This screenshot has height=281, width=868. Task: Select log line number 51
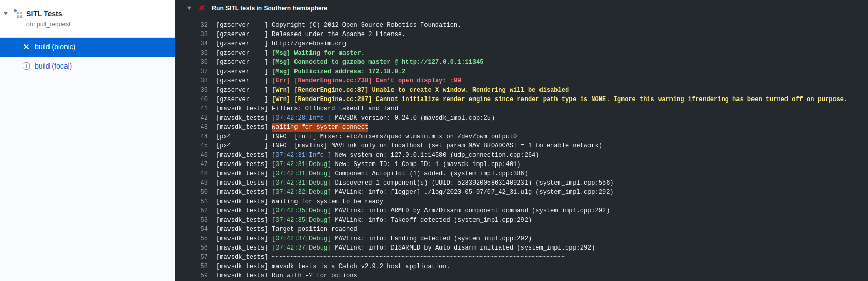pyautogui.click(x=204, y=201)
